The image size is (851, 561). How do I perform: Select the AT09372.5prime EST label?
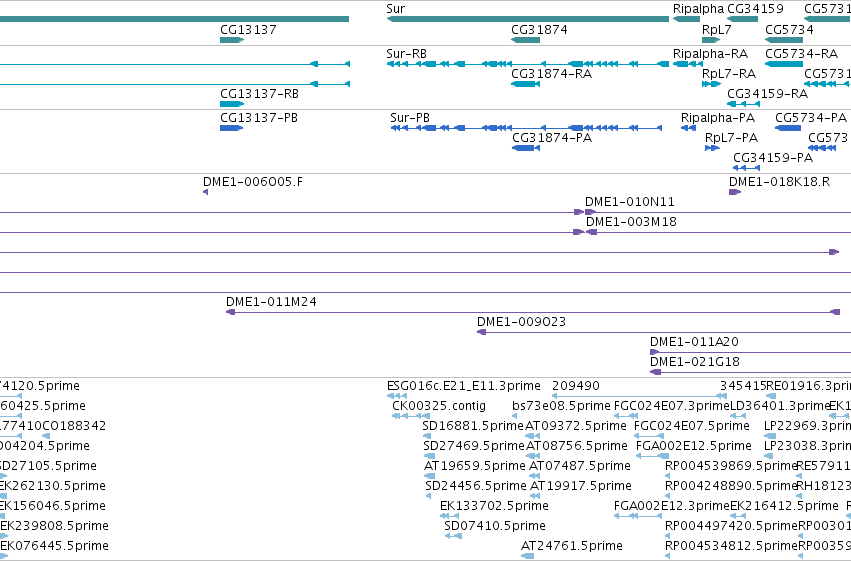point(576,426)
